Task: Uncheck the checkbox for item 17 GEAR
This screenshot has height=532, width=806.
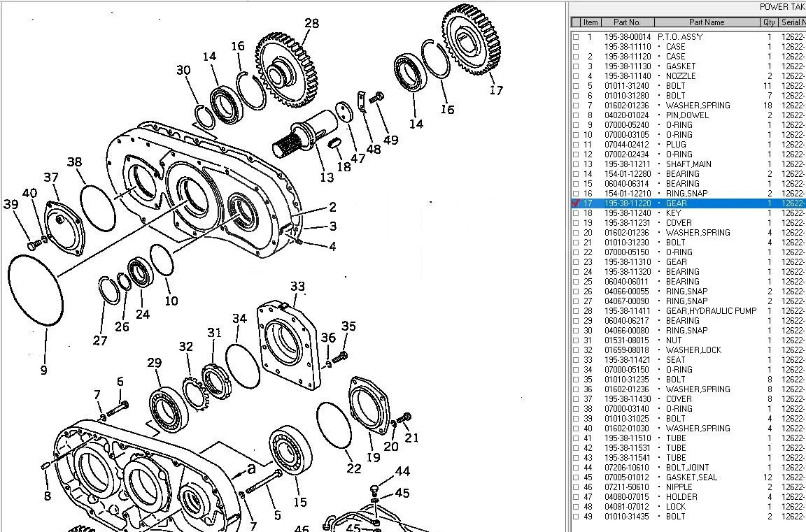Action: click(x=576, y=203)
